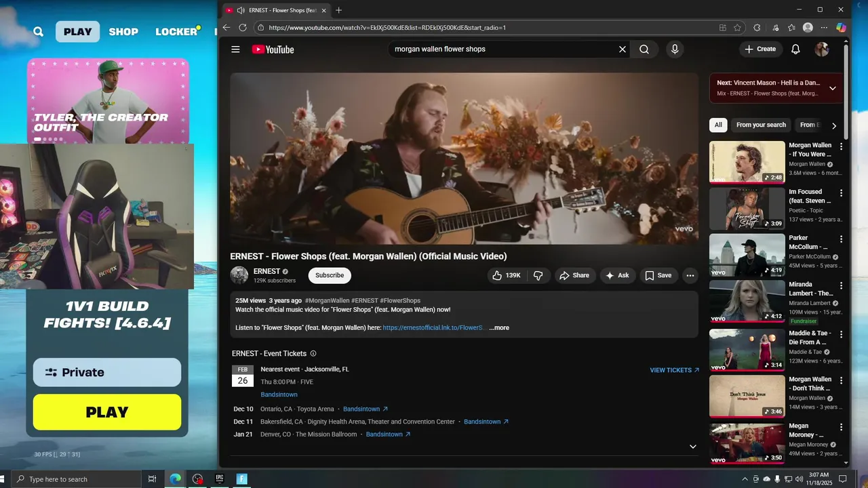Open Edge Copilot icon
Viewport: 868px width, 488px height.
pyautogui.click(x=841, y=28)
